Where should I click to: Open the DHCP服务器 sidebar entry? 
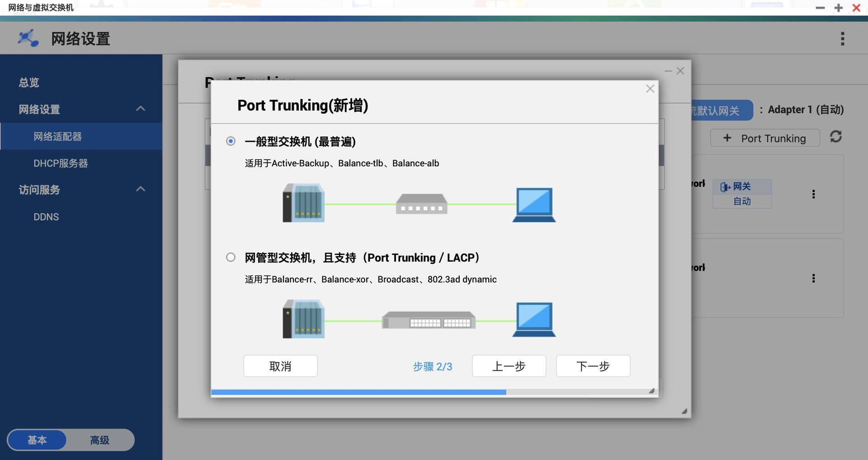(x=60, y=163)
